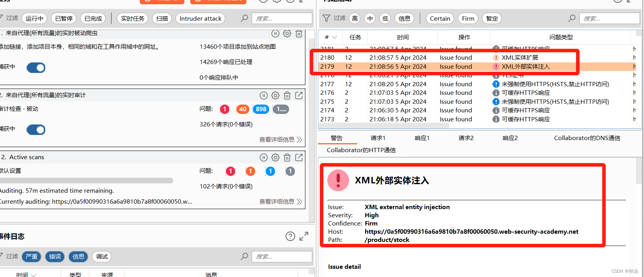Open the Collaborator的HTTP通信 tab
The width and height of the screenshot is (644, 277).
[x=361, y=150]
